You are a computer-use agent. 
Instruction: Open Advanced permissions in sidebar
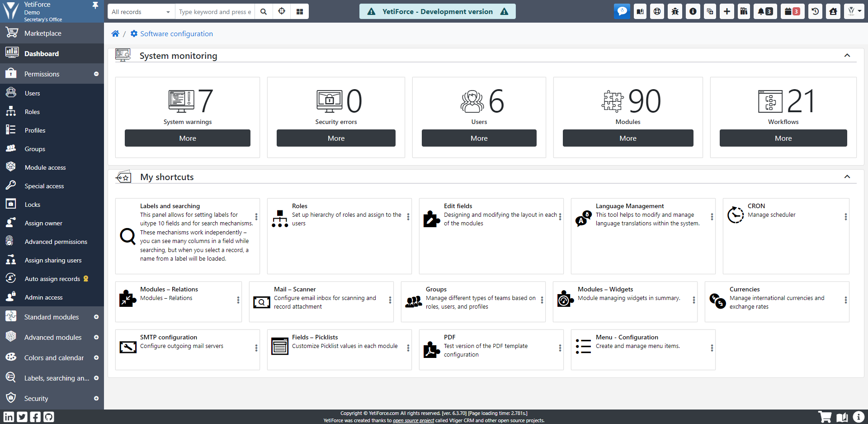click(x=52, y=242)
